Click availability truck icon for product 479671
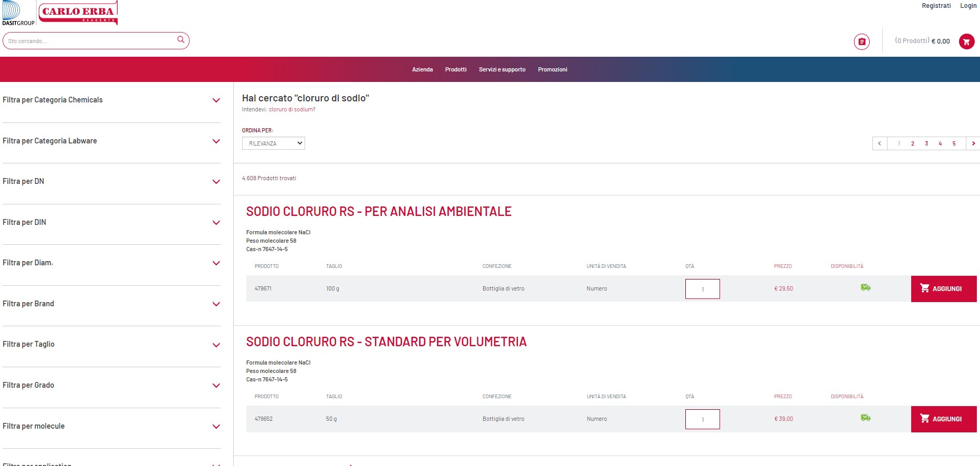This screenshot has width=980, height=466. [866, 287]
